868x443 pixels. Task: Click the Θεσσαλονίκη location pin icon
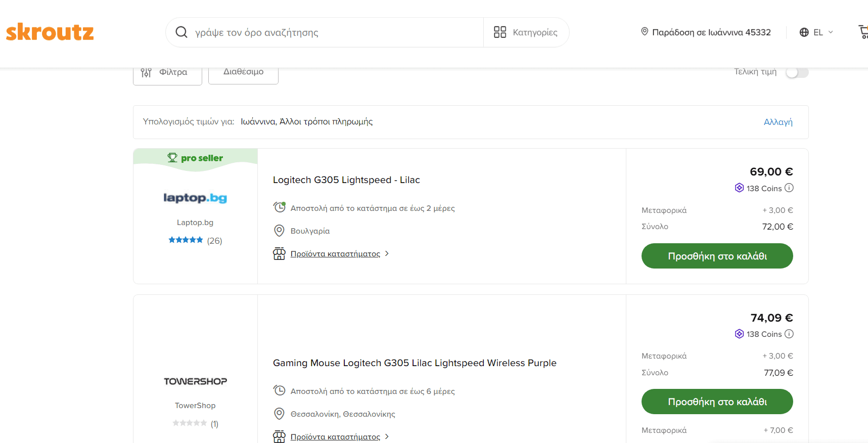tap(279, 414)
